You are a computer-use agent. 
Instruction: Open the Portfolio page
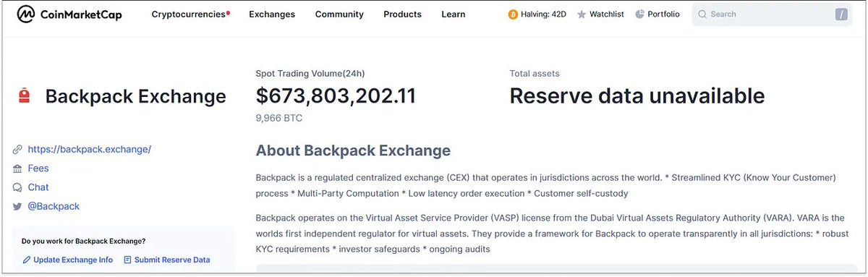[x=663, y=14]
